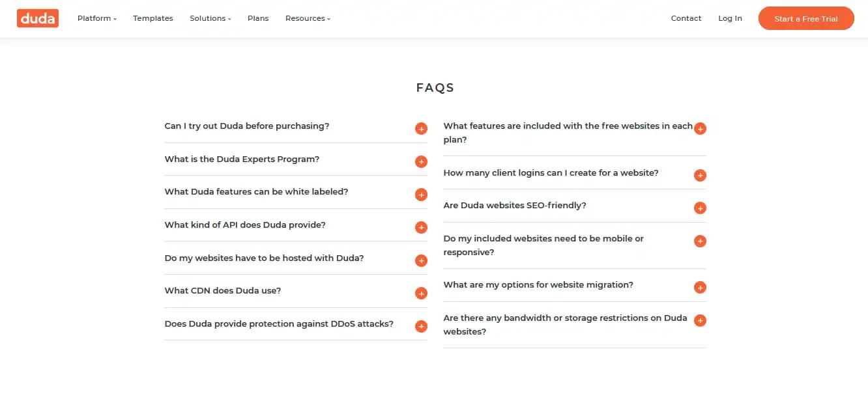Expand plus icon for 'Can I try out Duda before purchasing?'
The height and width of the screenshot is (412, 868).
[421, 129]
